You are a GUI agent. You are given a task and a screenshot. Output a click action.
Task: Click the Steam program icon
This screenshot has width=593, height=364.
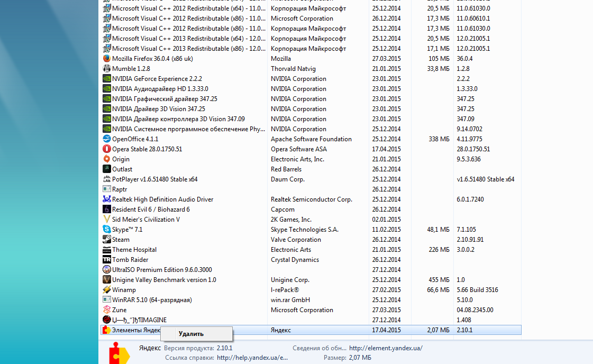(107, 240)
